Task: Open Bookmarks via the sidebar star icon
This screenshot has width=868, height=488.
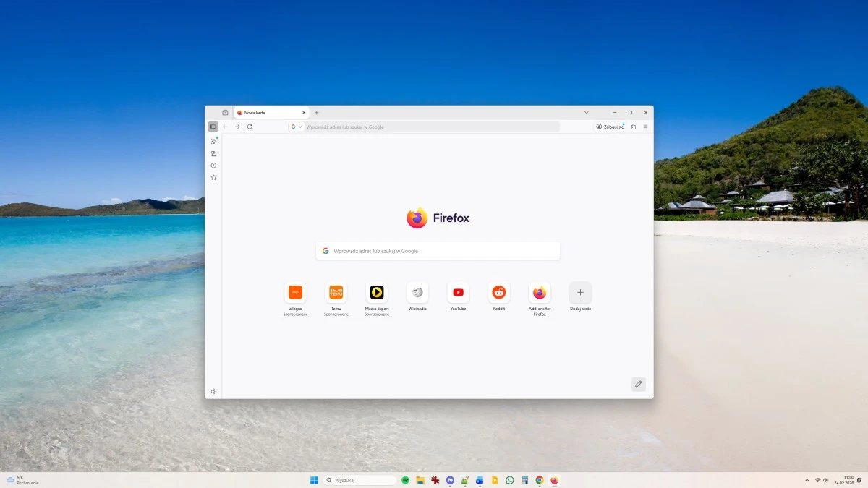Action: click(213, 176)
